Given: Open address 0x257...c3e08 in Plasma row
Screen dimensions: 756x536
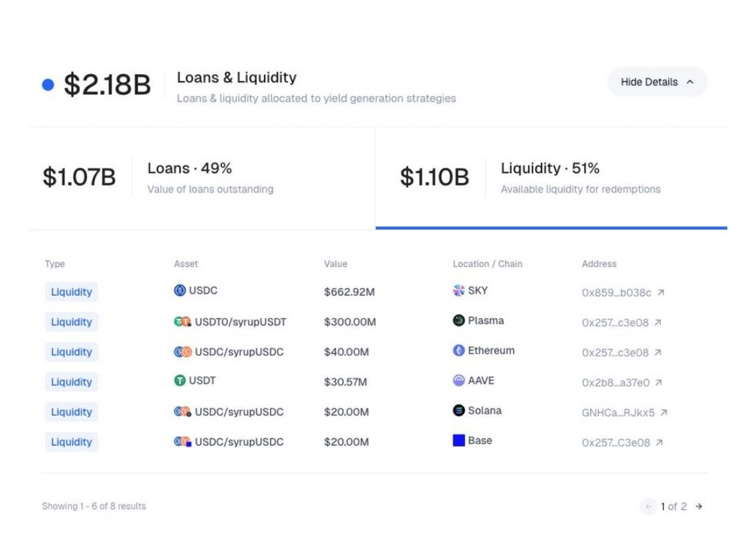Looking at the screenshot, I should coord(615,323).
